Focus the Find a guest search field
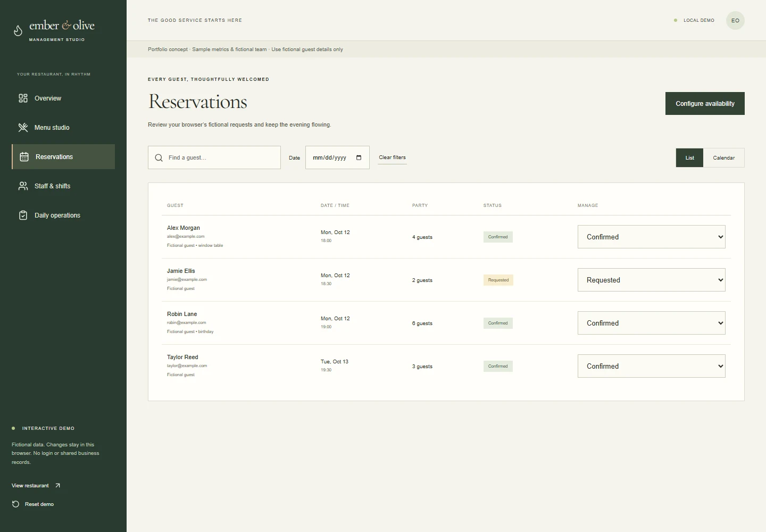766x532 pixels. [x=214, y=157]
